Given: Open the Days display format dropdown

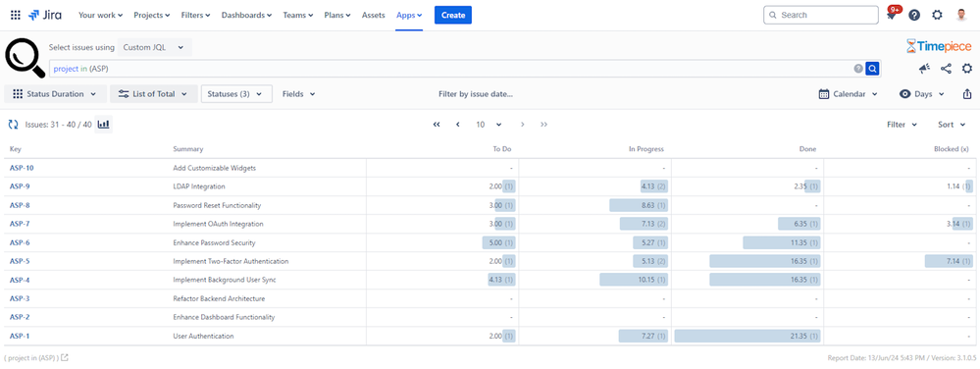Looking at the screenshot, I should 922,94.
